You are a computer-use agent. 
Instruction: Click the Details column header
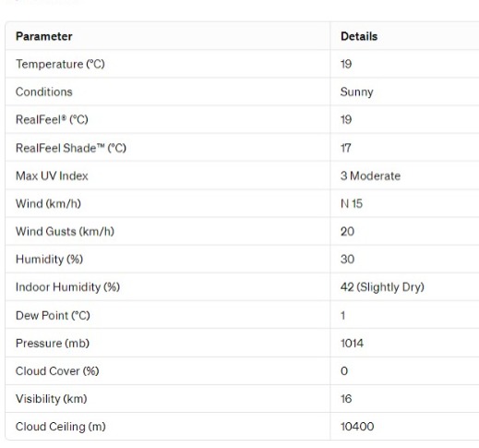pyautogui.click(x=359, y=36)
